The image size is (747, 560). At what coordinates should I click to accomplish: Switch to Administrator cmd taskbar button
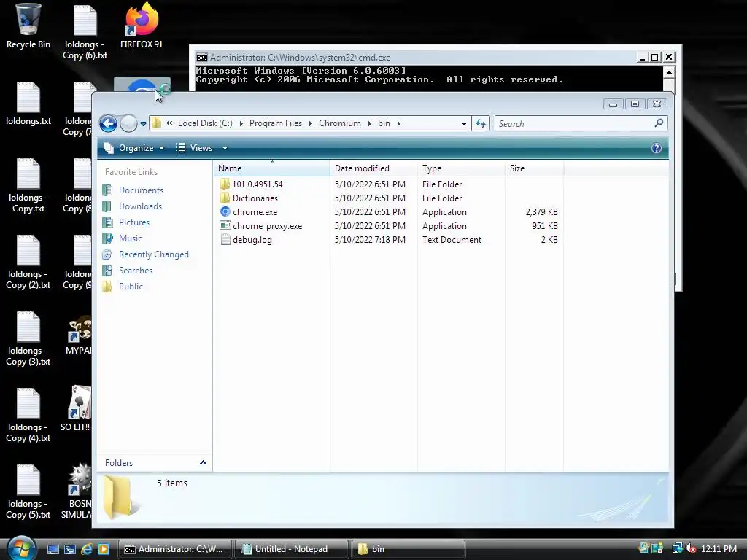point(174,549)
